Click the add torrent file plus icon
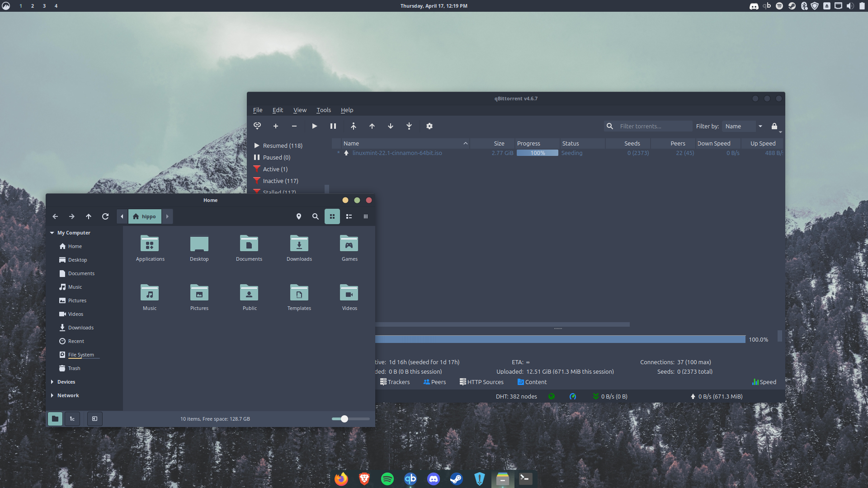 pyautogui.click(x=276, y=126)
